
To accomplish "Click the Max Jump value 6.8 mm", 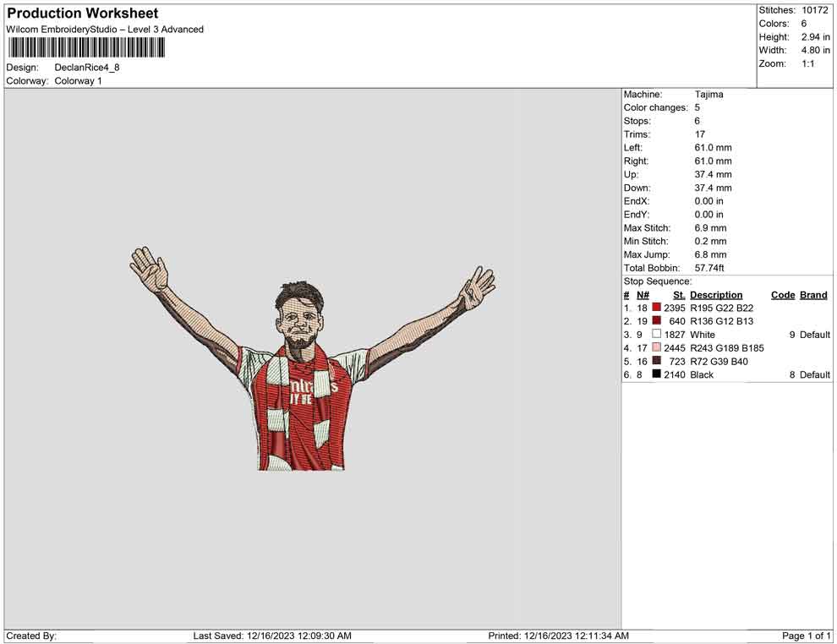I will pyautogui.click(x=710, y=254).
